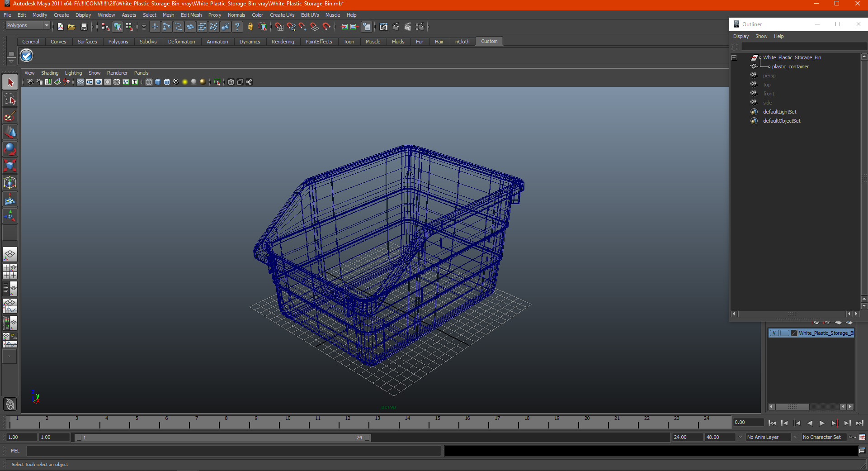
Task: Click the help question mark selection mask
Action: [237, 27]
